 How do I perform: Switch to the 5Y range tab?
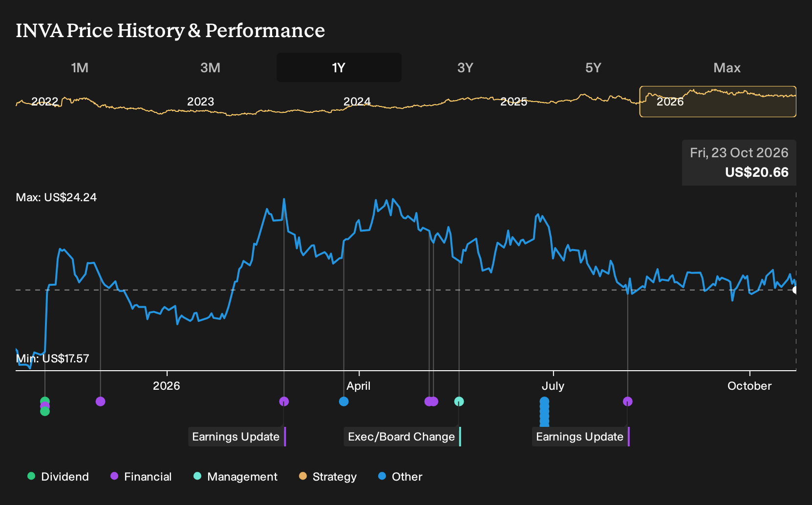click(593, 67)
